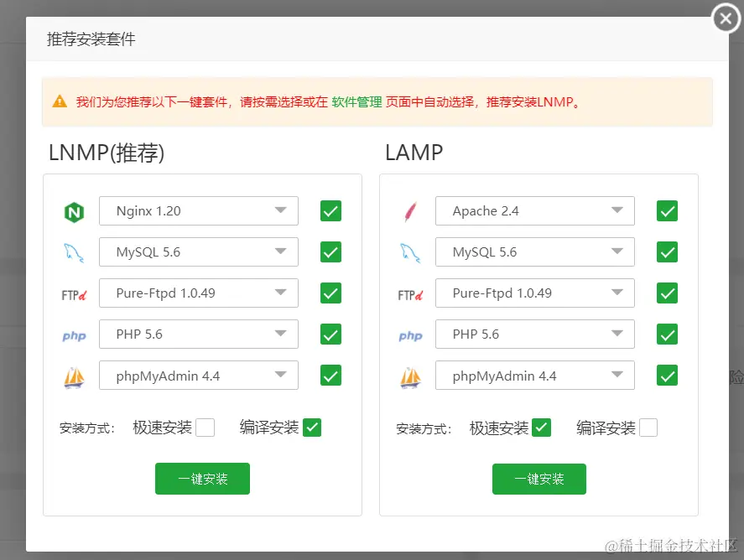Uncheck PHP 5.6 in LAMP
The width and height of the screenshot is (744, 560).
pyautogui.click(x=667, y=334)
